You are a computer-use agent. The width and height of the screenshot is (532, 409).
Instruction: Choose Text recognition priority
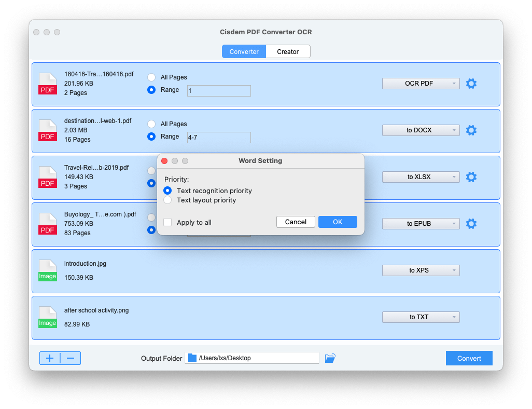pyautogui.click(x=167, y=190)
